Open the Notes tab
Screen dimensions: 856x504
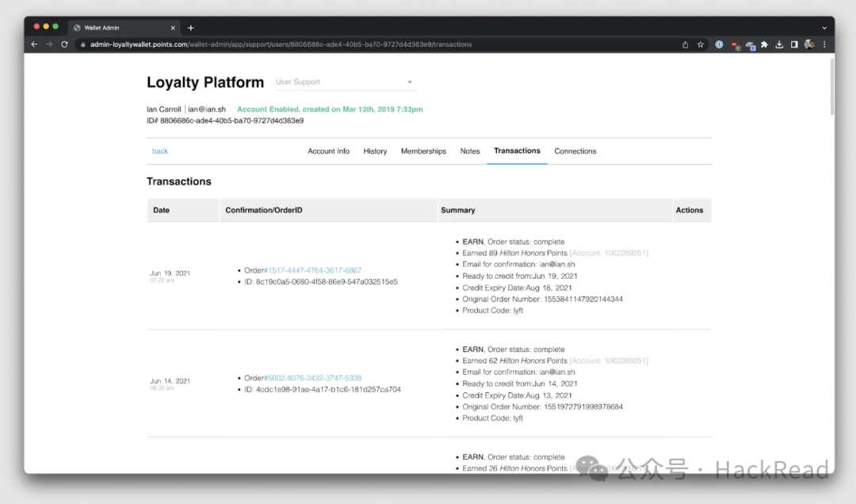pyautogui.click(x=469, y=151)
